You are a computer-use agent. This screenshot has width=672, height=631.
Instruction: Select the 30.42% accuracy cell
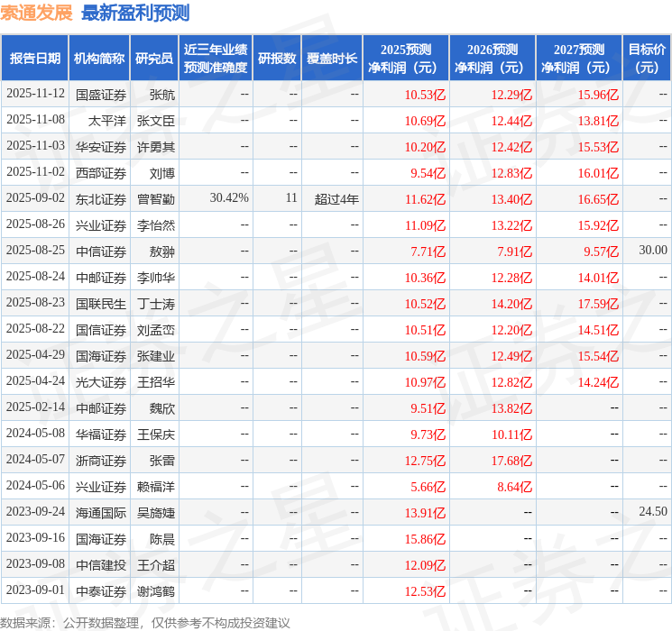point(229,198)
